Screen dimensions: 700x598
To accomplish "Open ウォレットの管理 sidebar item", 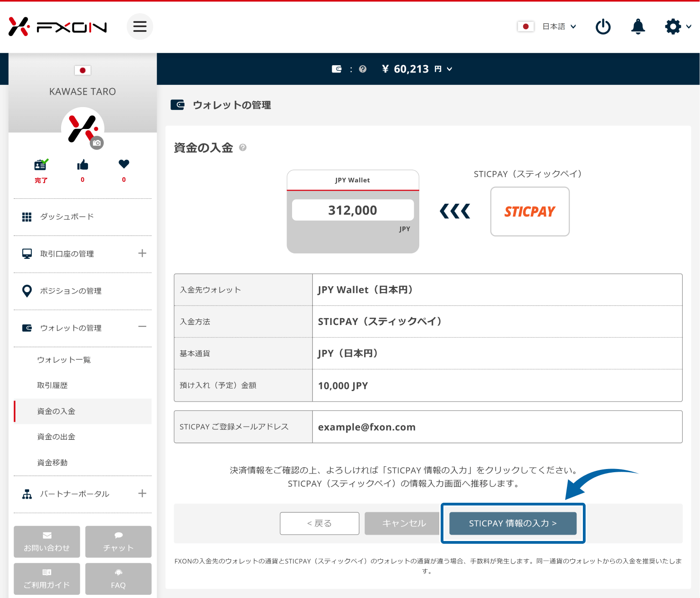I will point(71,328).
